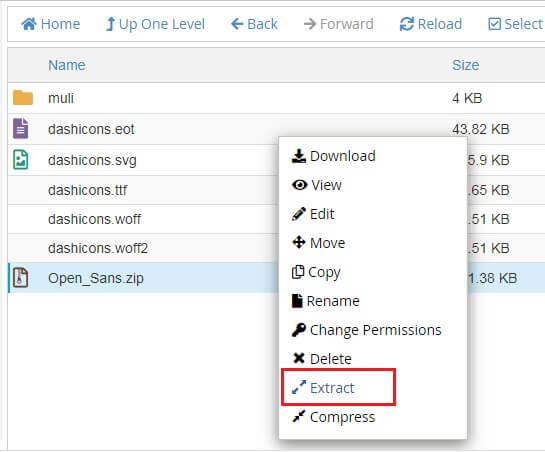The height and width of the screenshot is (452, 545).
Task: Select the dashicons.woff2 file name
Action: pos(98,248)
